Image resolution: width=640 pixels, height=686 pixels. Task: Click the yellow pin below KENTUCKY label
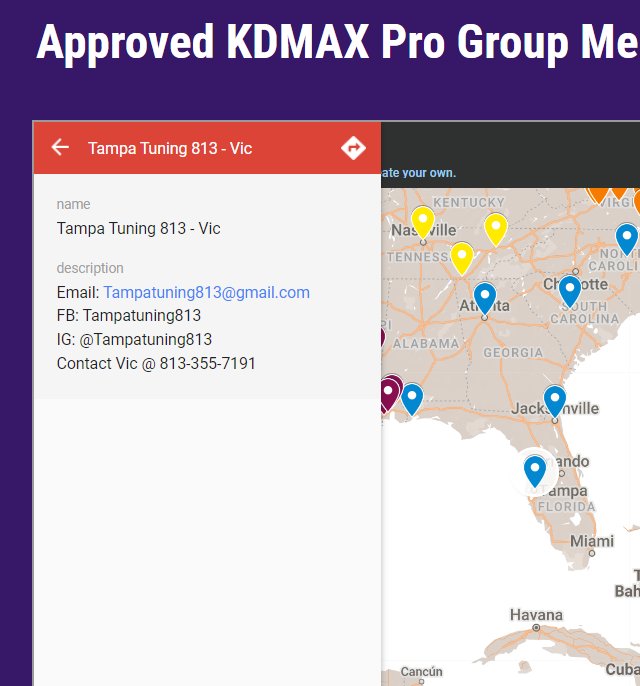[496, 230]
